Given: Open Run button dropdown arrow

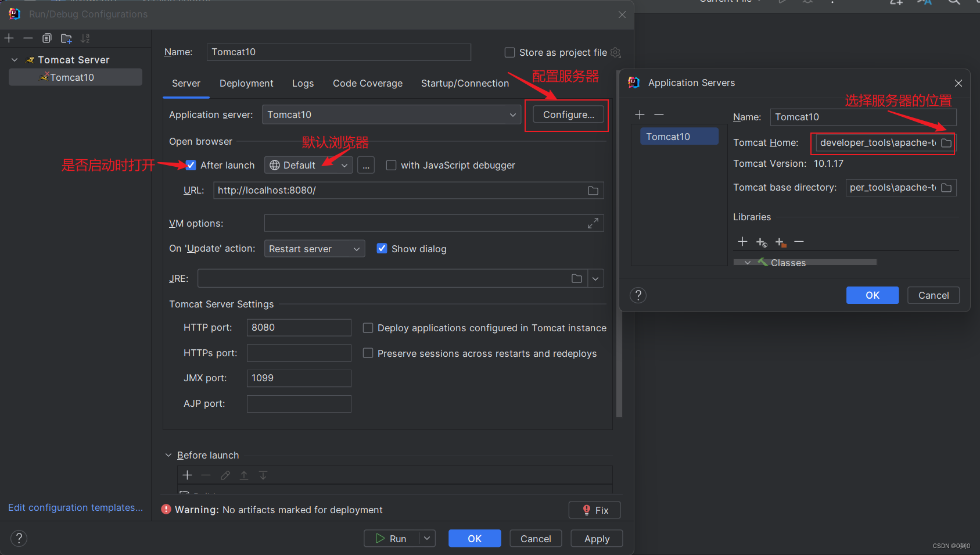Looking at the screenshot, I should [x=427, y=538].
